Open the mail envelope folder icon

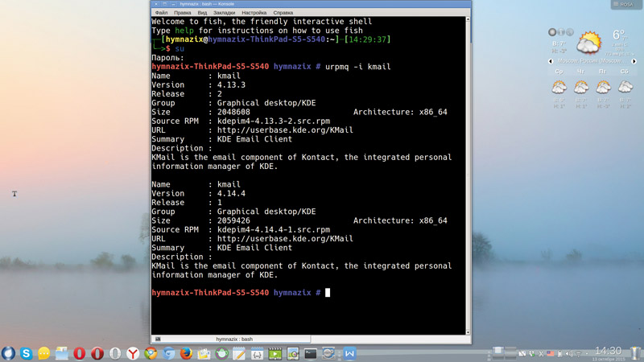[x=204, y=353]
